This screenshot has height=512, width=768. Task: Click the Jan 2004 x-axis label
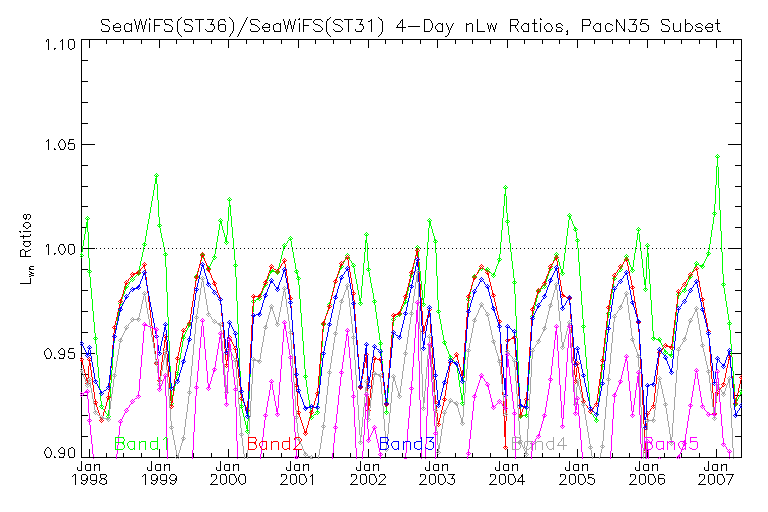(507, 473)
